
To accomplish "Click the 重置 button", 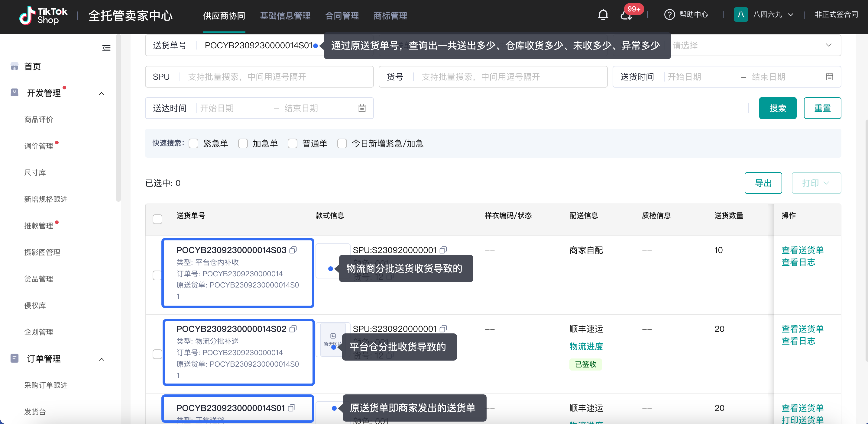I will tap(822, 108).
